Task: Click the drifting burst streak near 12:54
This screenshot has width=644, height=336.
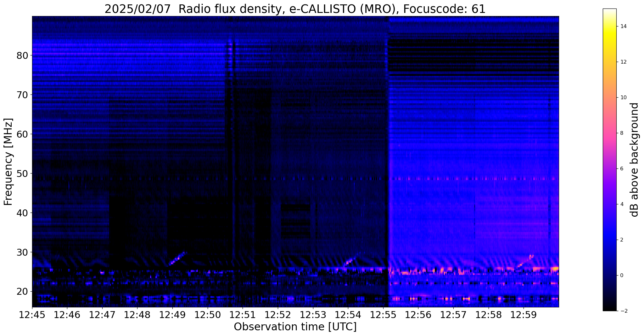Action: point(352,259)
